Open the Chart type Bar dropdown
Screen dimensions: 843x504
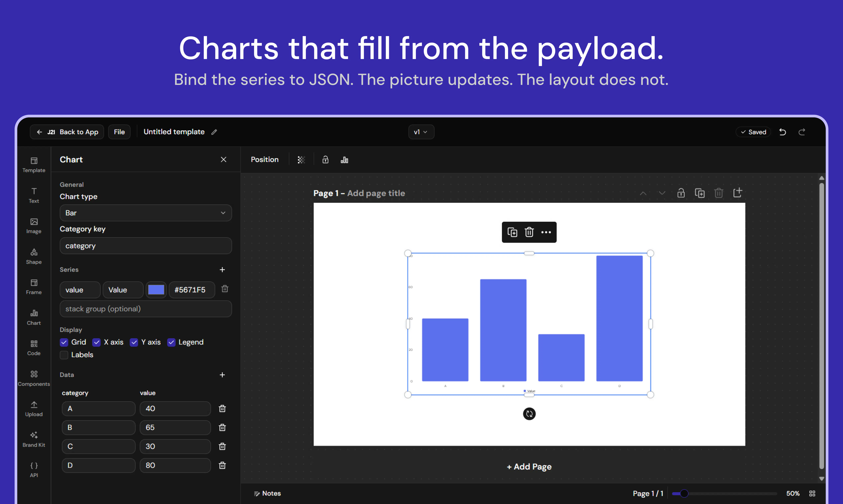coord(146,213)
